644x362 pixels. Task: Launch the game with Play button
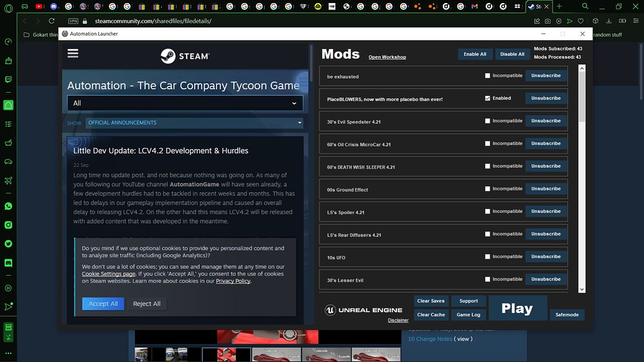click(518, 309)
